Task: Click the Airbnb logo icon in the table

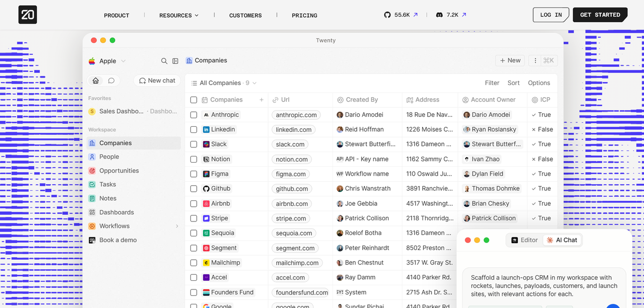Action: click(206, 203)
